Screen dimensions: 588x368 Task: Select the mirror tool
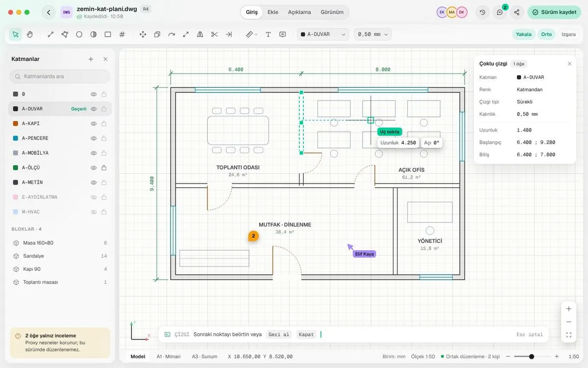(x=200, y=34)
